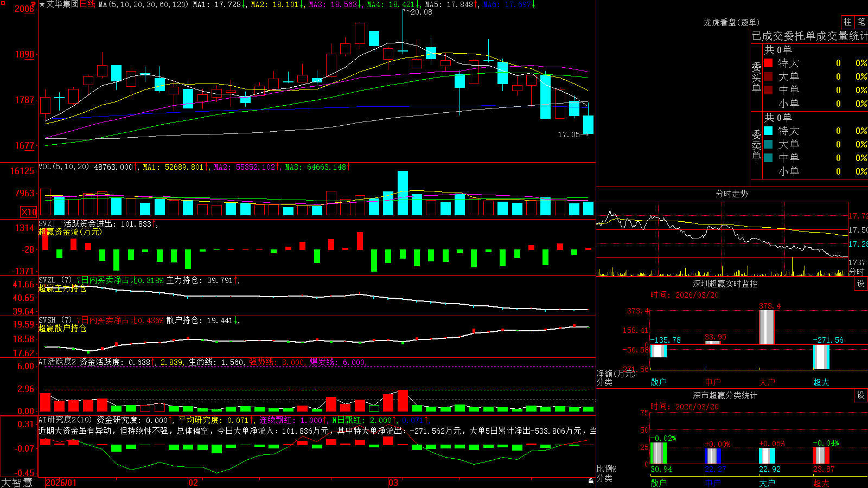This screenshot has width=868, height=488.
Task: Click the 深市超赢分类统计 panel title
Action: tap(725, 395)
